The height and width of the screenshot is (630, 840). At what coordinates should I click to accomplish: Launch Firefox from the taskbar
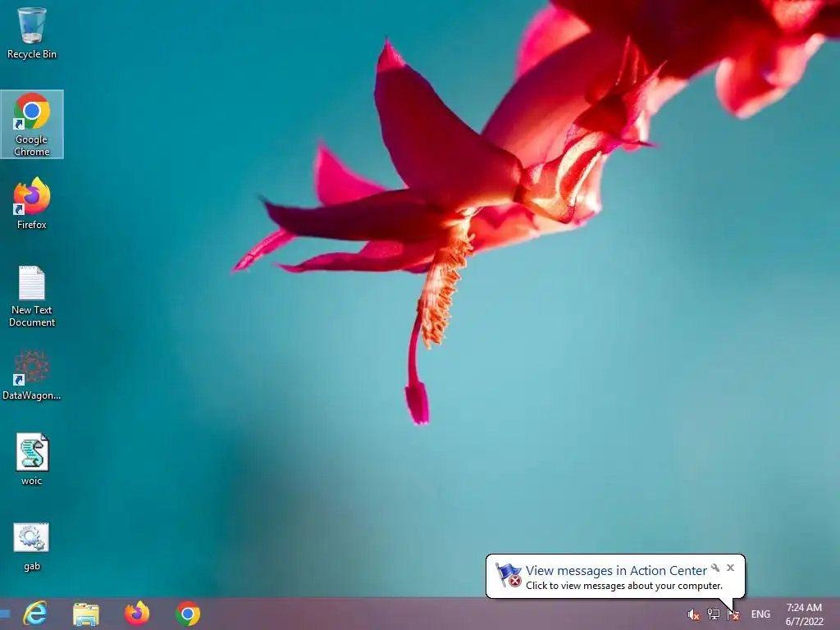click(x=137, y=614)
